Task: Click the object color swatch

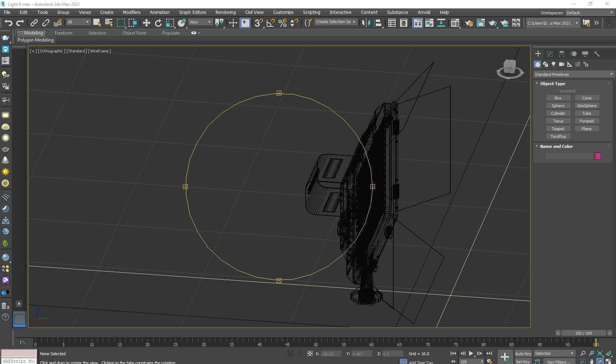Action: click(598, 156)
